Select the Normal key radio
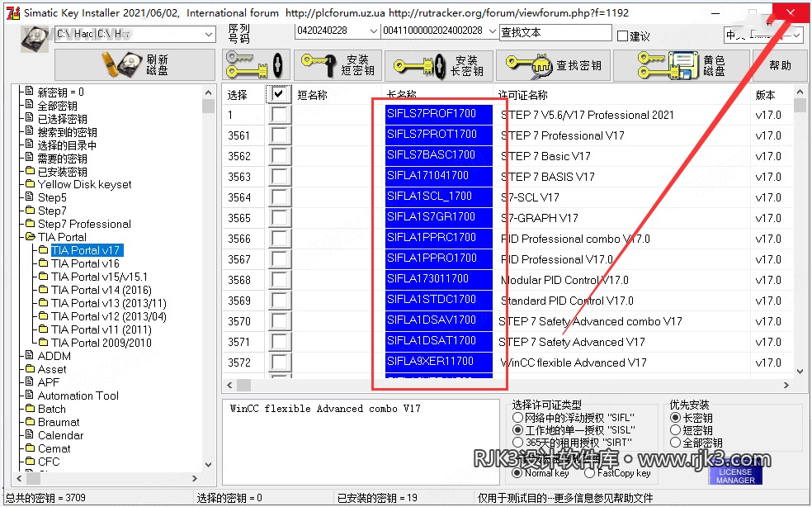 pos(517,473)
